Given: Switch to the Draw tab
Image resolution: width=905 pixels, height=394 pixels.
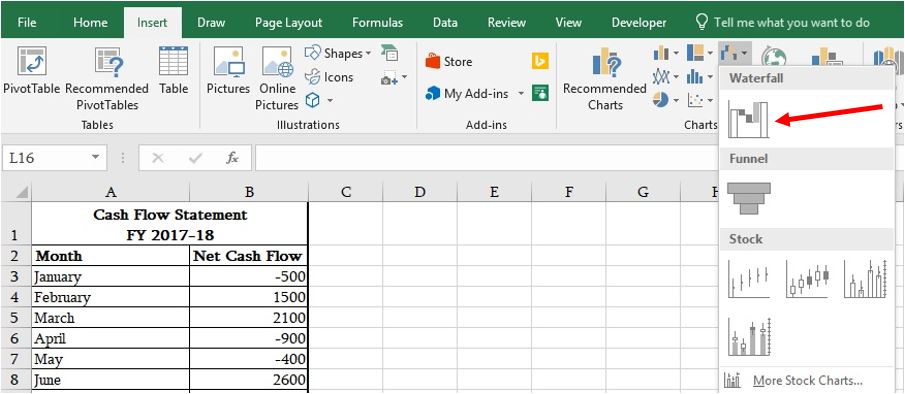Looking at the screenshot, I should (211, 22).
